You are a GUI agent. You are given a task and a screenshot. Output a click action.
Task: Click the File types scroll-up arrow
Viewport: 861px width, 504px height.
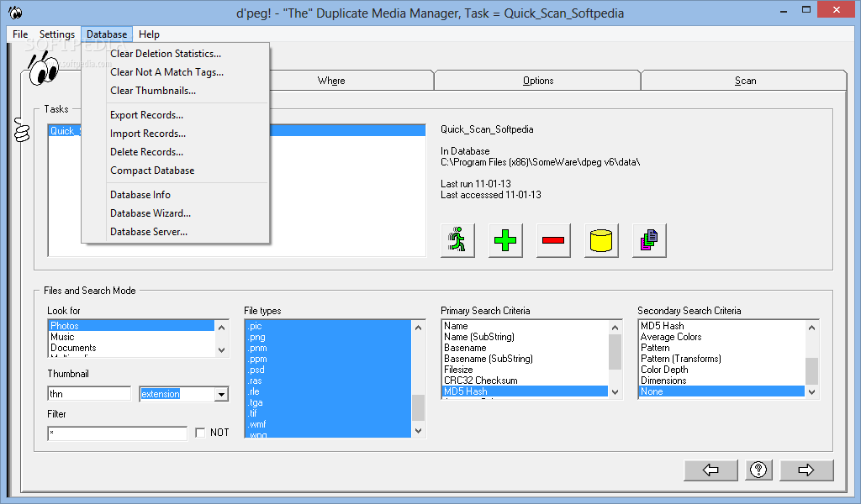419,328
